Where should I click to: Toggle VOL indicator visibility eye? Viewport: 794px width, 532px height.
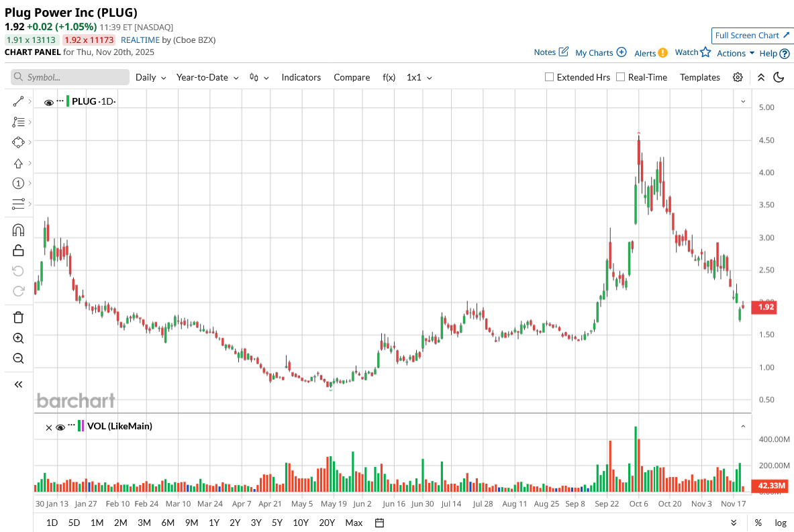60,428
